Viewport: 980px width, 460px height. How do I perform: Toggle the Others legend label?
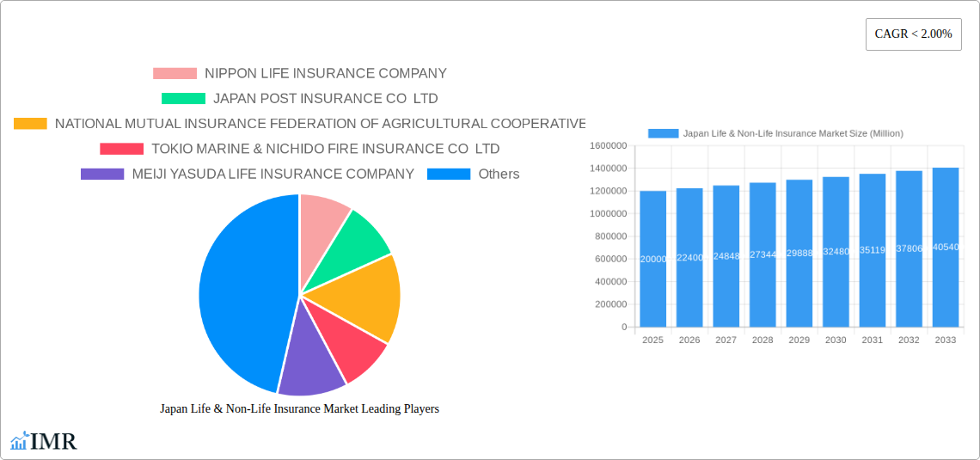tap(499, 174)
